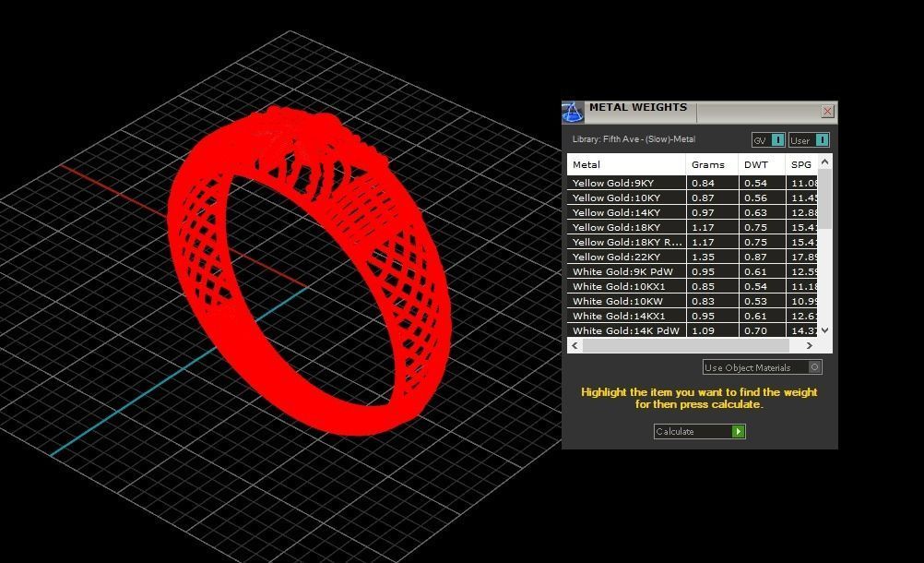Image resolution: width=924 pixels, height=563 pixels.
Task: Select the Yellow Gold:22KY row
Action: (x=693, y=257)
